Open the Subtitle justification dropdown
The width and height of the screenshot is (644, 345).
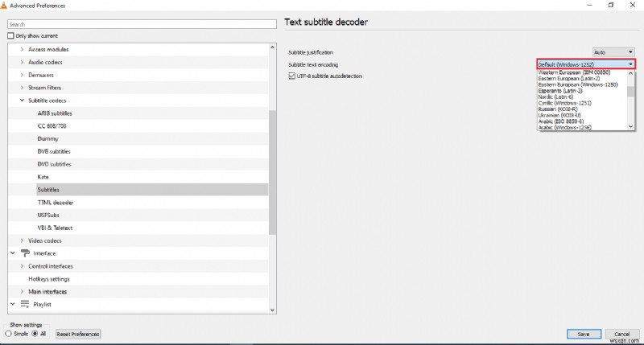point(613,52)
